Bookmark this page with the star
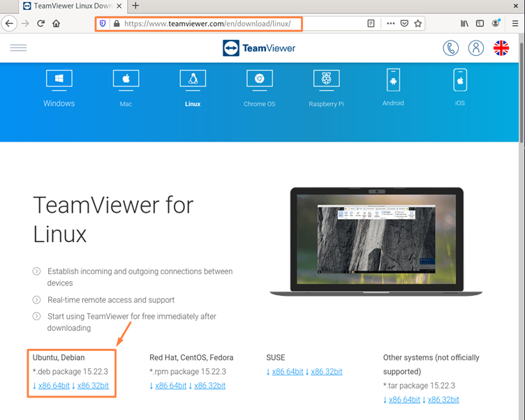This screenshot has height=420, width=525. pyautogui.click(x=418, y=24)
